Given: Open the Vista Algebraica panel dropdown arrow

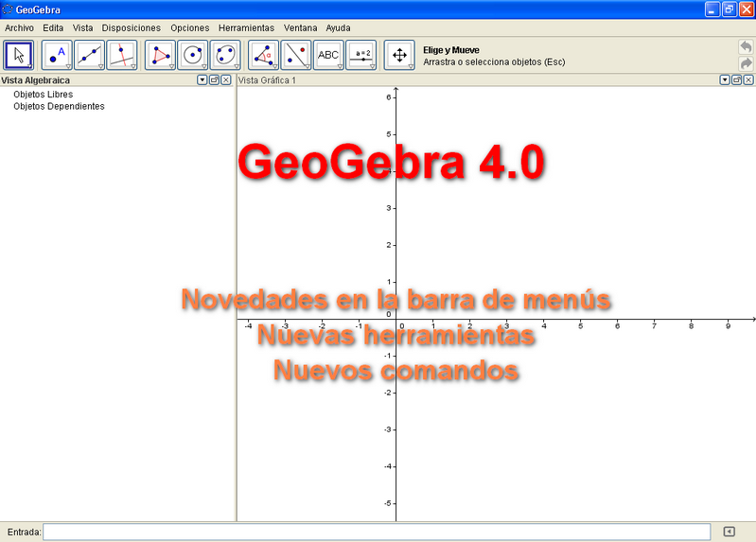Looking at the screenshot, I should point(202,80).
